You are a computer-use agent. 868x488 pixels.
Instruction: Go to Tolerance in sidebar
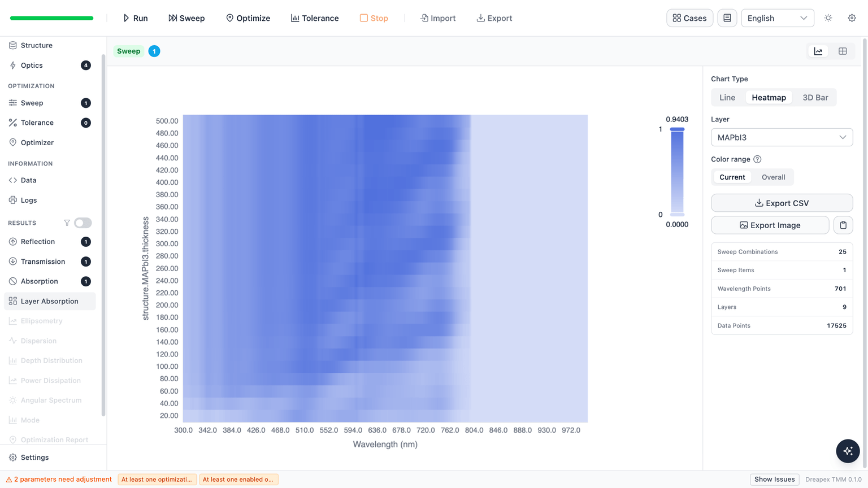[x=50, y=123]
